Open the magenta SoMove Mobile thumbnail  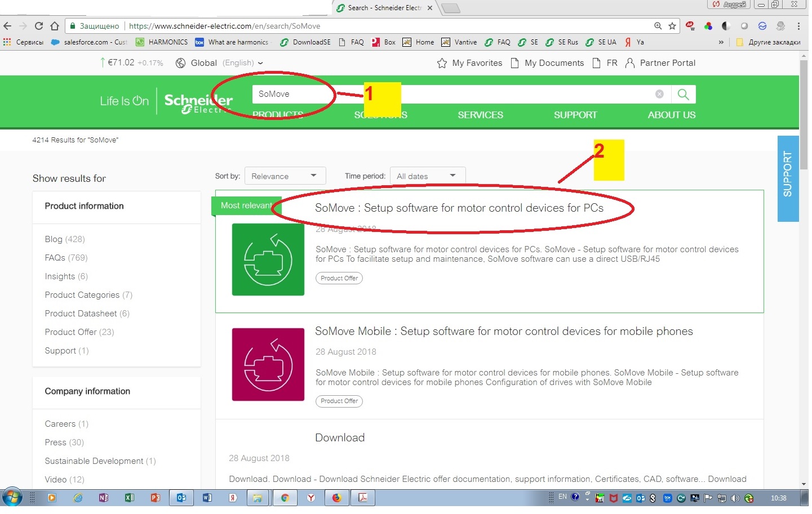[269, 366]
